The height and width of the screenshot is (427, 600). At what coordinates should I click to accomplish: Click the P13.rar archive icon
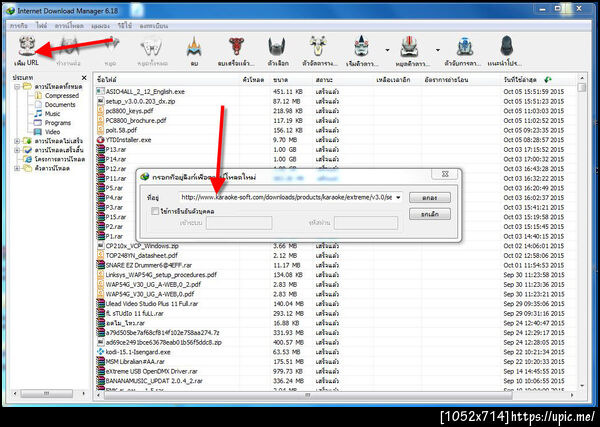coord(101,150)
